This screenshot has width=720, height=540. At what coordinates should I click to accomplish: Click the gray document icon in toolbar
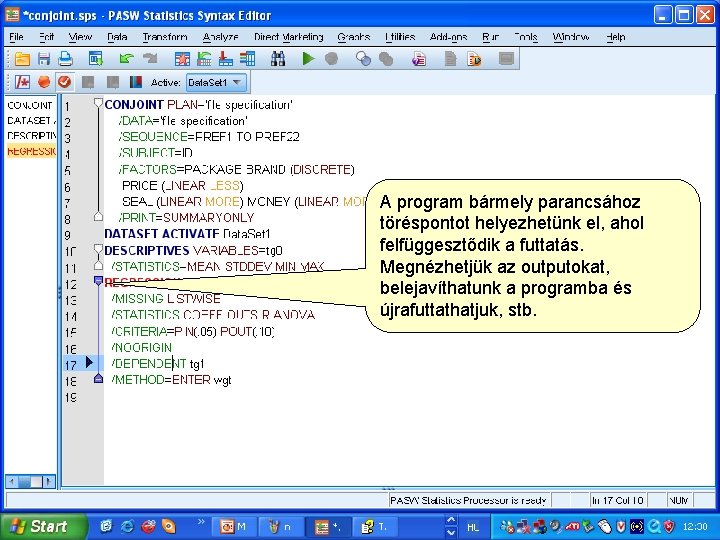pyautogui.click(x=450, y=59)
